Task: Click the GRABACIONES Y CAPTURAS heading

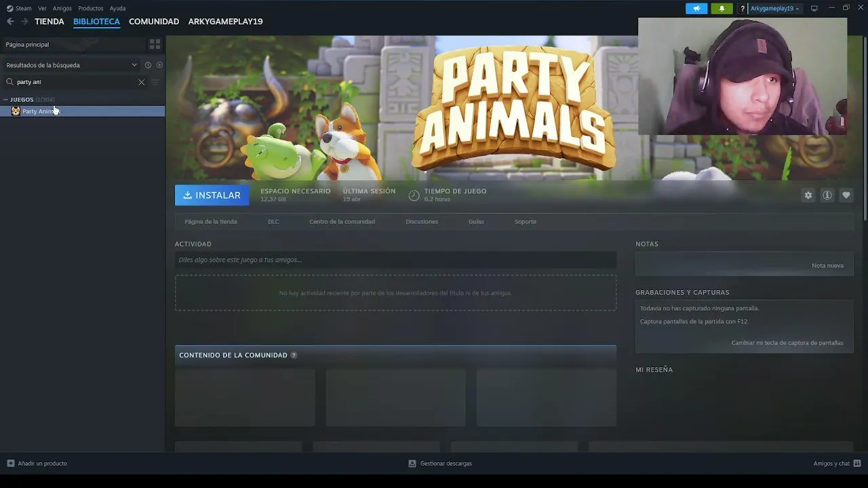Action: click(x=682, y=293)
